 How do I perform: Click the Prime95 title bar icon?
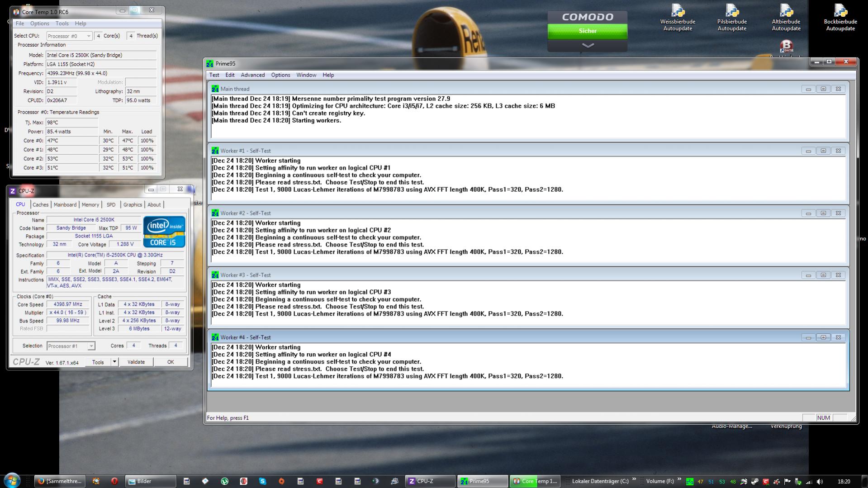tap(210, 64)
